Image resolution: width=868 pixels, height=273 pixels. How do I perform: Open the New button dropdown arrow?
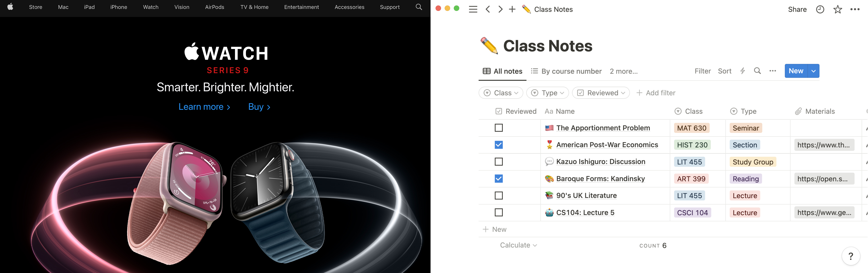click(x=813, y=71)
